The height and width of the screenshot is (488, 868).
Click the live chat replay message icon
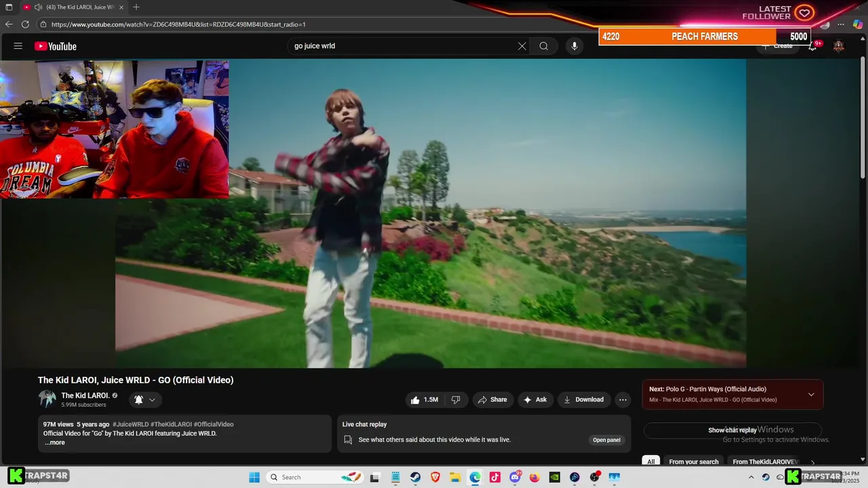348,440
